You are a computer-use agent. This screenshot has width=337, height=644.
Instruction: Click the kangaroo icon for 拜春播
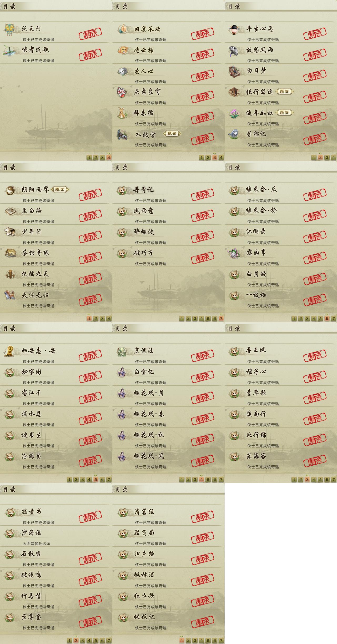click(x=122, y=113)
